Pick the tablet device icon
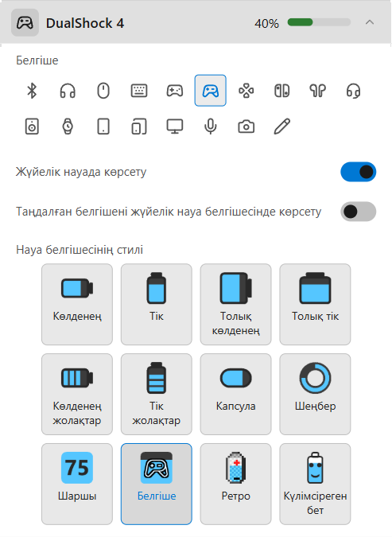 103,126
